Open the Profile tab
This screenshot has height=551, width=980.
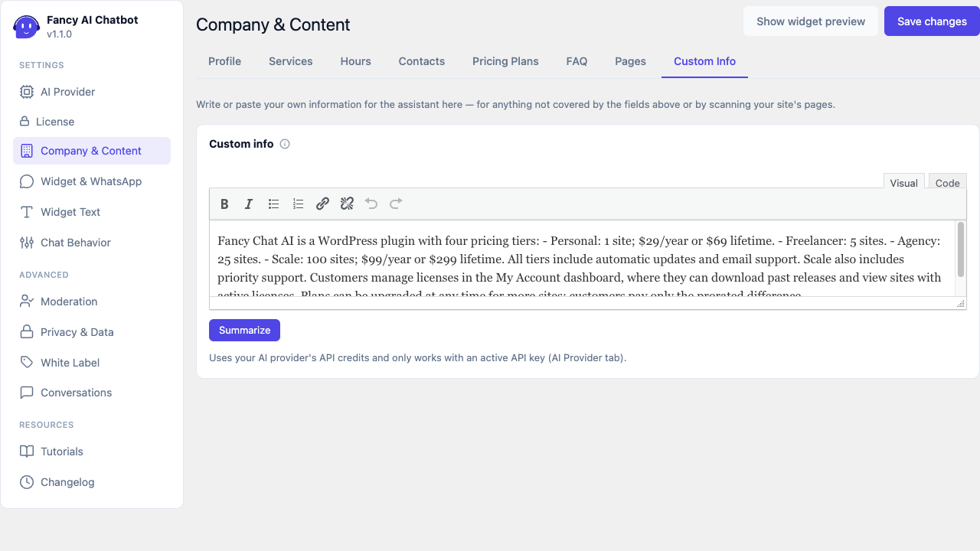coord(224,61)
